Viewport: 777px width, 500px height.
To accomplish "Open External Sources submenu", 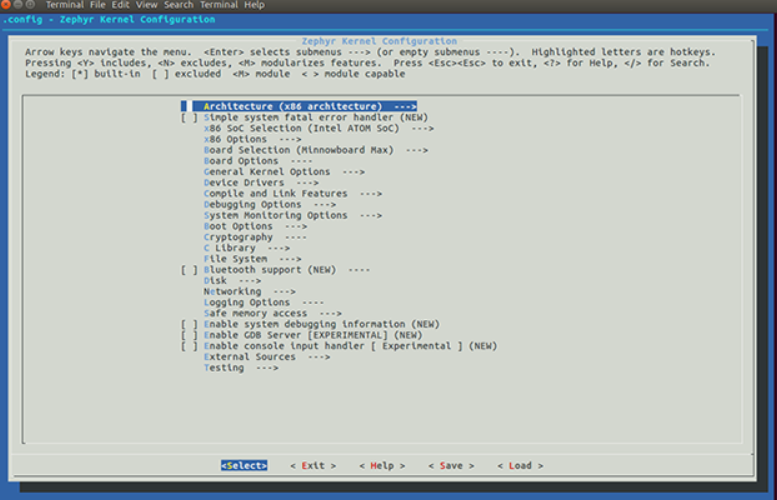I will tap(267, 357).
